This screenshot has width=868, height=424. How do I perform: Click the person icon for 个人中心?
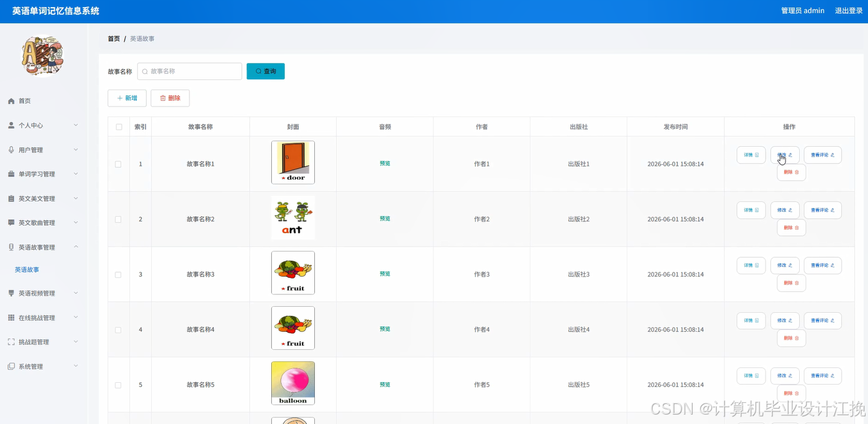(x=11, y=125)
